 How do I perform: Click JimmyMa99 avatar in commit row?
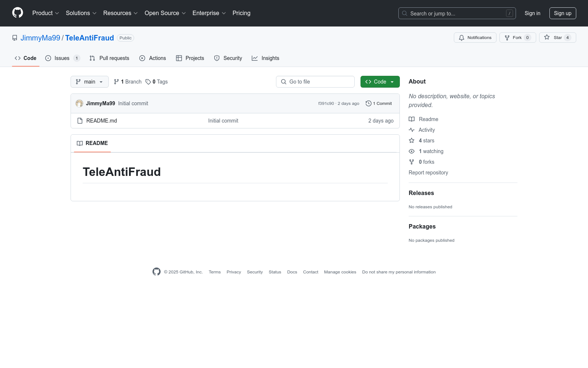(x=79, y=103)
